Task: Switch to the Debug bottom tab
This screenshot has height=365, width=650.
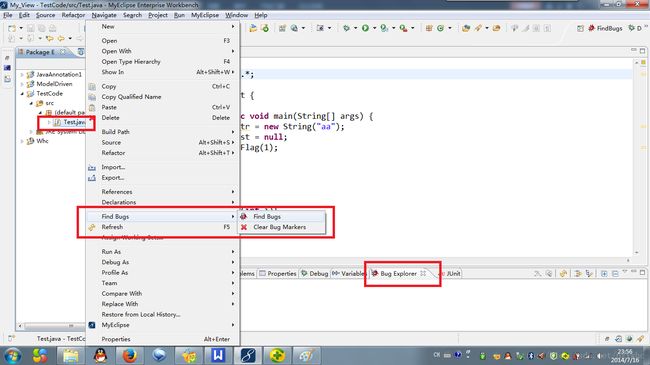Action: point(315,273)
